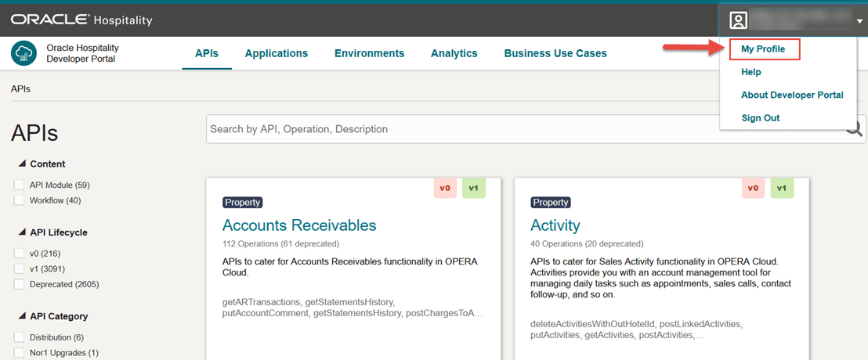
Task: Click v1 badge on Activity card
Action: [x=782, y=188]
